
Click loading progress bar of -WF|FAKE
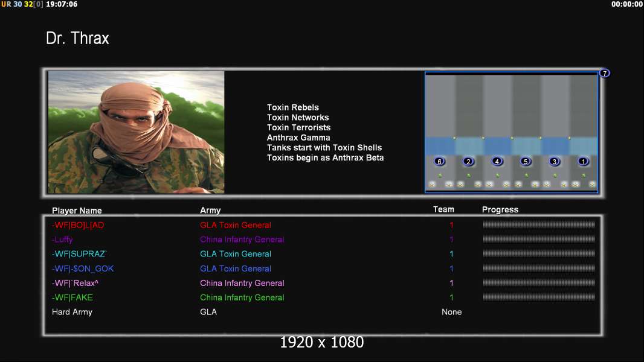click(539, 297)
